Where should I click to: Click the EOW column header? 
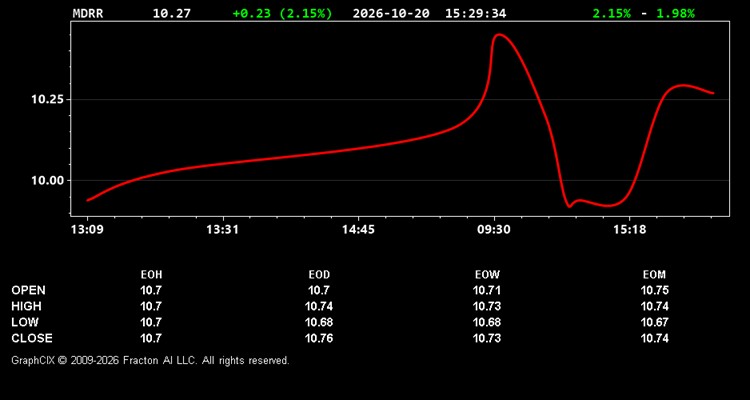487,275
